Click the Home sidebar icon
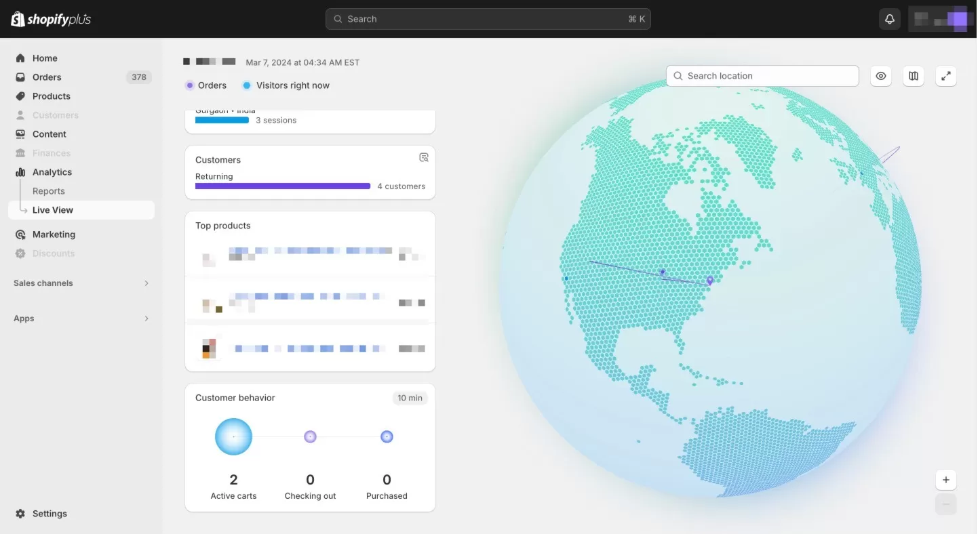Image resolution: width=980 pixels, height=534 pixels. click(x=20, y=58)
